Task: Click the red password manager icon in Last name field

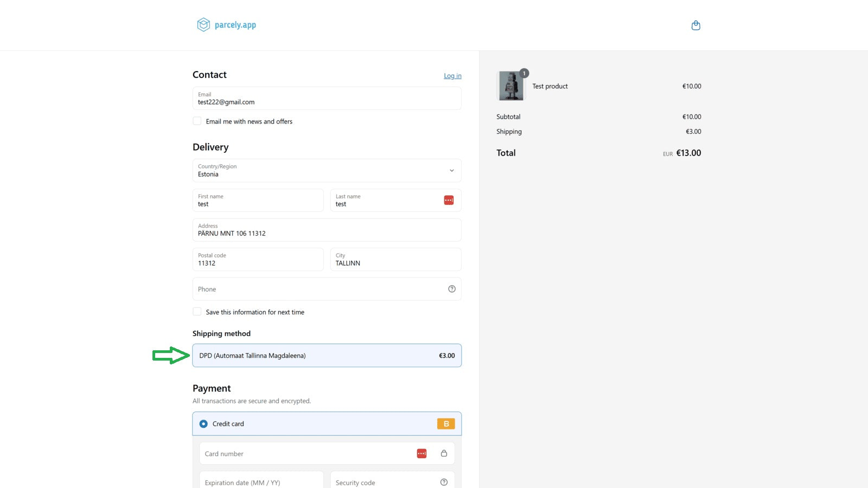Action: 449,200
